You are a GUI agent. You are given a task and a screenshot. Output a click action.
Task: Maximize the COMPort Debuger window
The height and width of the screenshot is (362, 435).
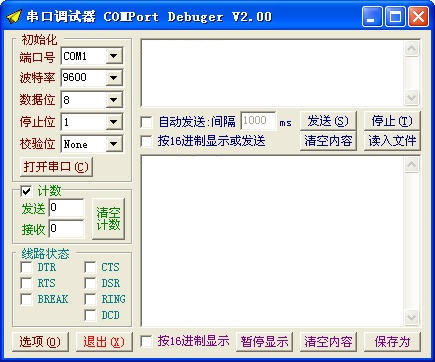point(395,16)
